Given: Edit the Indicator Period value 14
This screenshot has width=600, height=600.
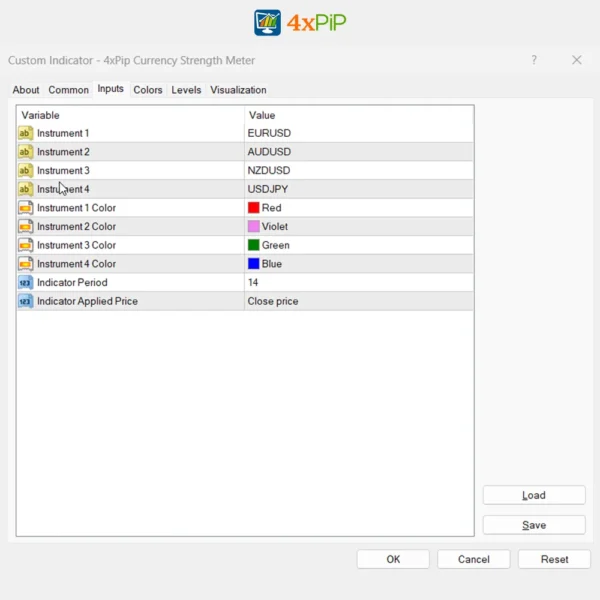Looking at the screenshot, I should click(358, 283).
